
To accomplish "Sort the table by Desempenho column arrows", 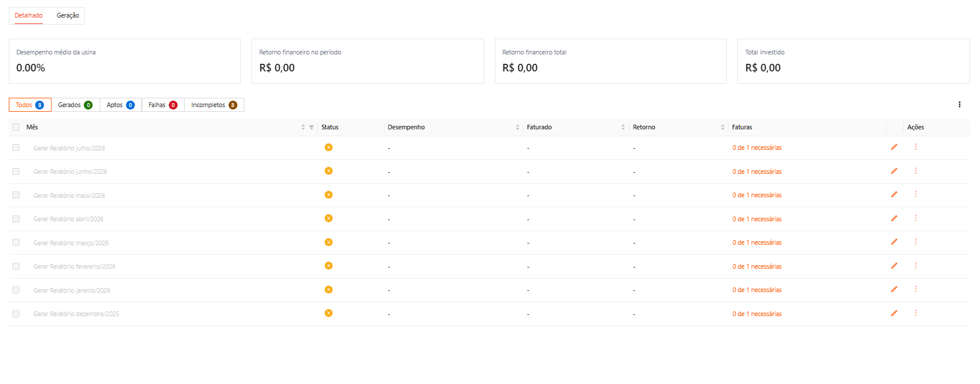I will click(518, 127).
